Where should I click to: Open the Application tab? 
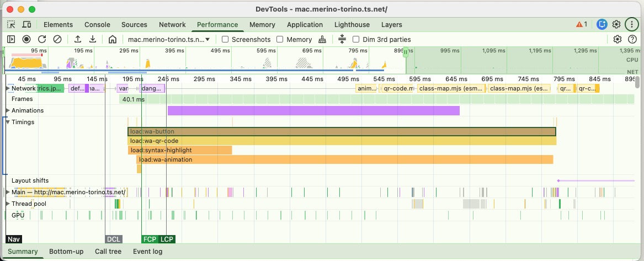[305, 25]
